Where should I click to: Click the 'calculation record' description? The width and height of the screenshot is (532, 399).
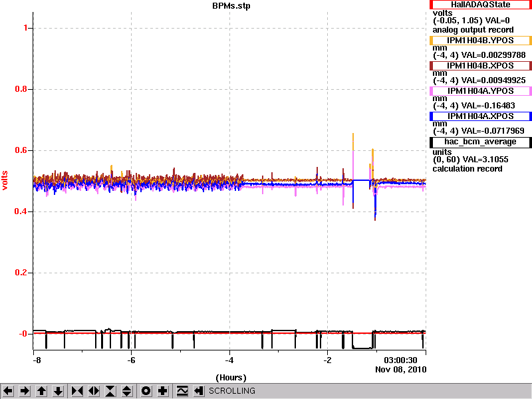[x=467, y=169]
